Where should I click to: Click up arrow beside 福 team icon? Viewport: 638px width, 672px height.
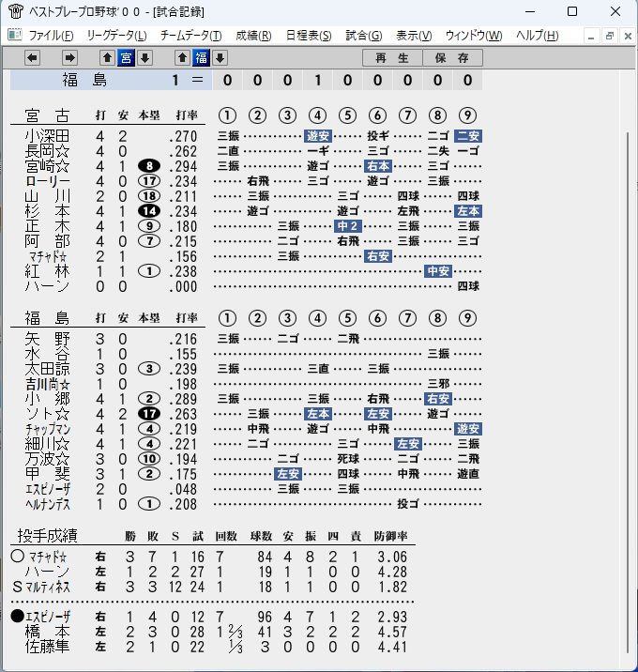pos(182,57)
